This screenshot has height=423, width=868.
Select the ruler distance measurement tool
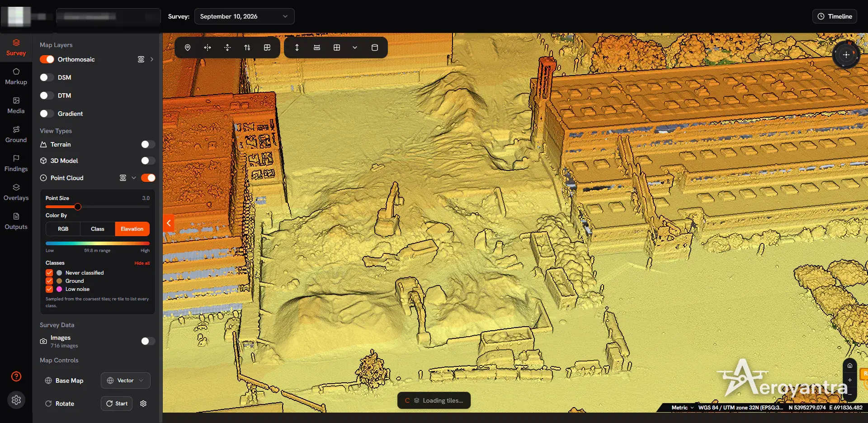tap(317, 48)
